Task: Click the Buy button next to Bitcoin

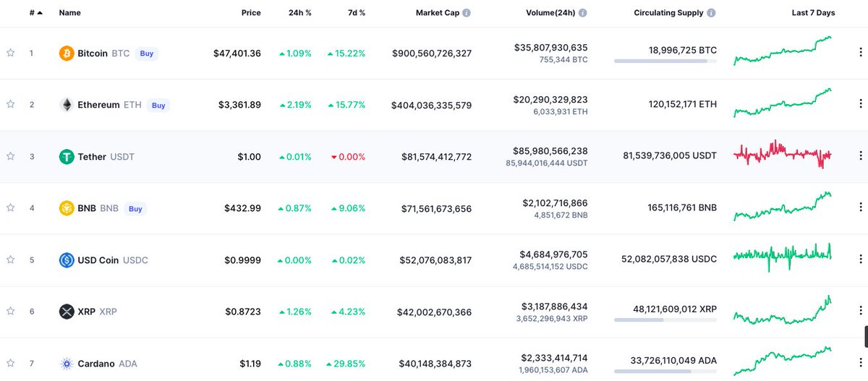Action: pyautogui.click(x=147, y=53)
